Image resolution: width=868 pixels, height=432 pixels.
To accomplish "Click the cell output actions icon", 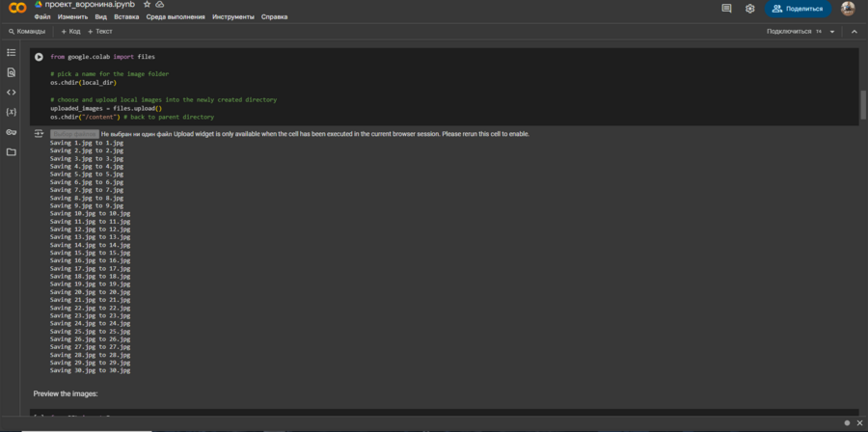I will 39,134.
